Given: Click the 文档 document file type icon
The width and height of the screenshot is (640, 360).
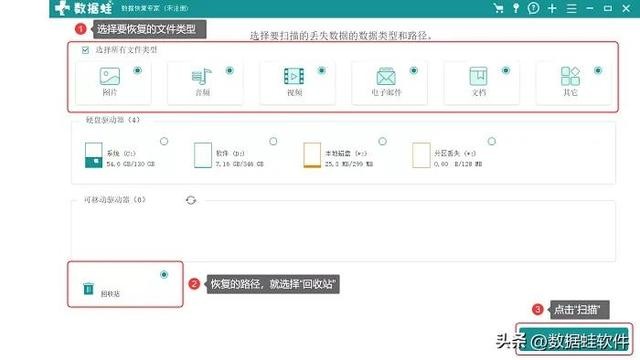Looking at the screenshot, I should pyautogui.click(x=478, y=76).
